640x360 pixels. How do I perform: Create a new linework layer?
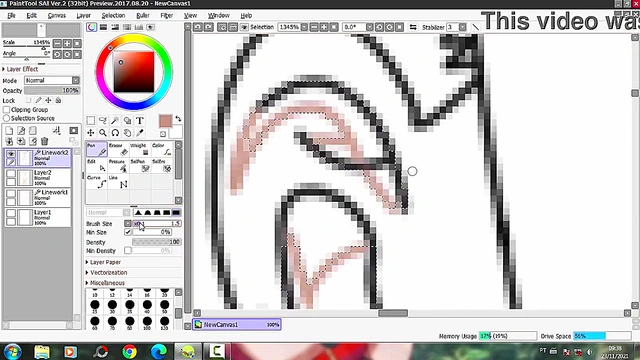point(21,131)
